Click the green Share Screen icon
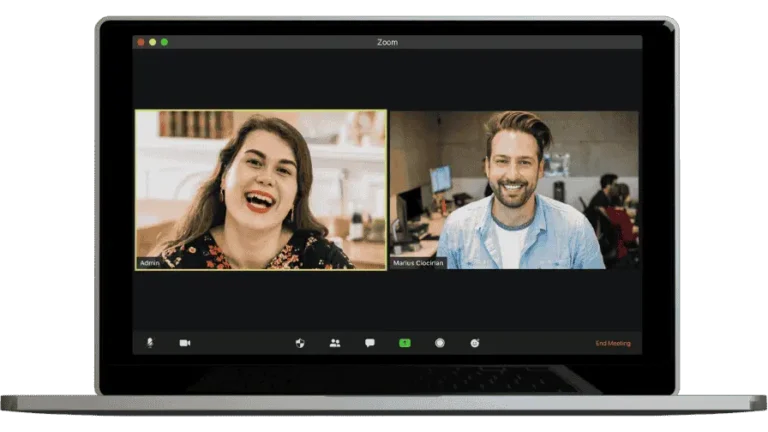Screen dimensions: 768x432 pos(405,343)
